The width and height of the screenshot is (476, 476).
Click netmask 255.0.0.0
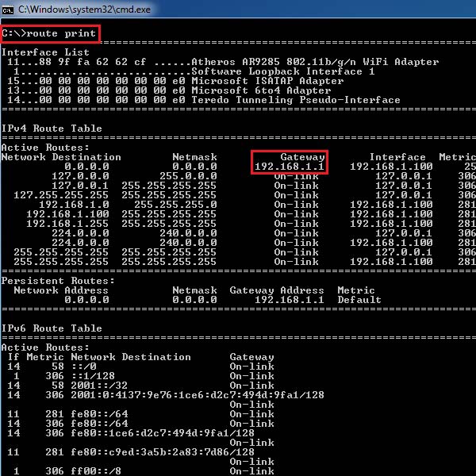pyautogui.click(x=188, y=176)
